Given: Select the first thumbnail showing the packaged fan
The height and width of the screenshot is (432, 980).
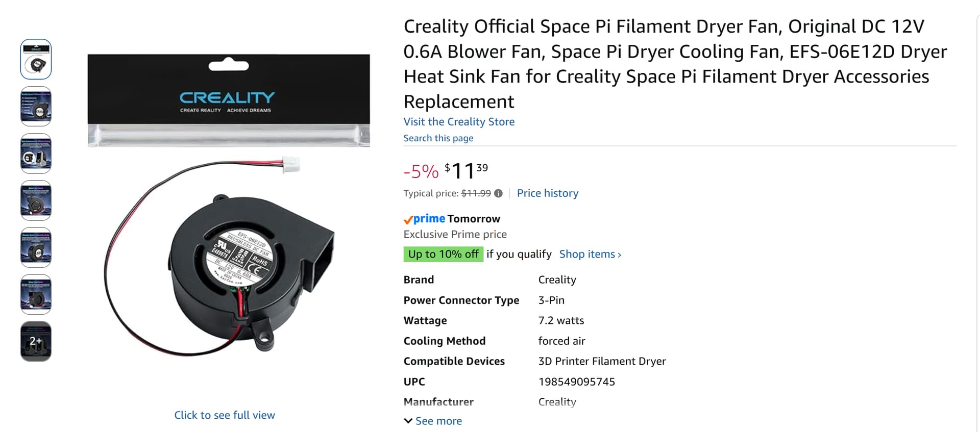Looking at the screenshot, I should click(x=36, y=59).
